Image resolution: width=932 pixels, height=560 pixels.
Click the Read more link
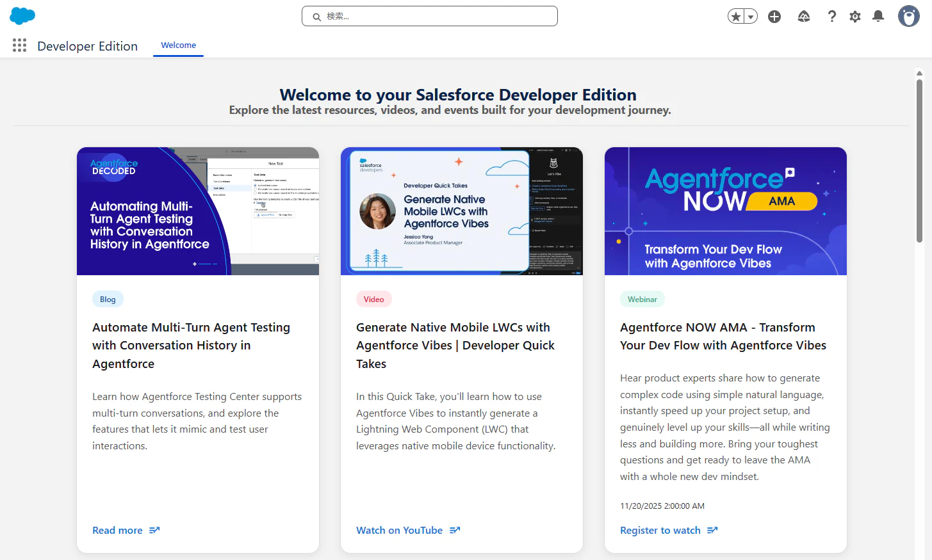[x=117, y=531]
